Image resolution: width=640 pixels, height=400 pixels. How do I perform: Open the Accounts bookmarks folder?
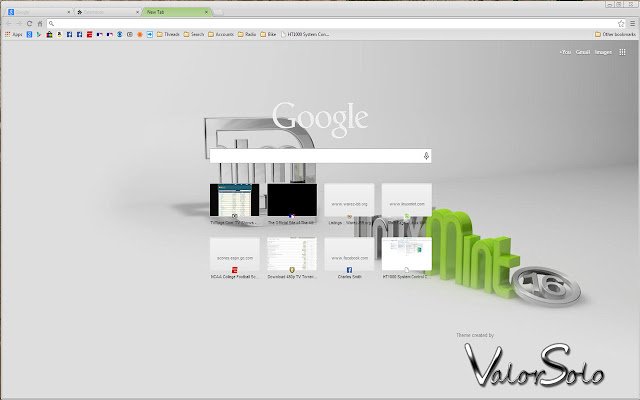tap(221, 35)
